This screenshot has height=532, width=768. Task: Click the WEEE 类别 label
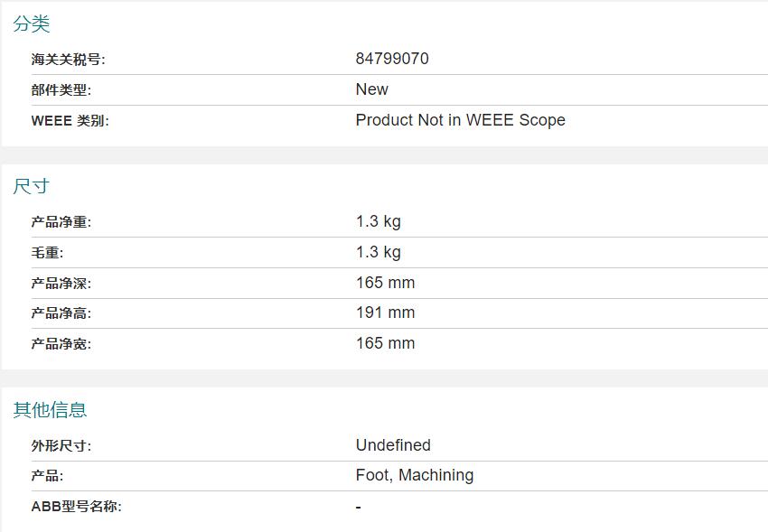pyautogui.click(x=70, y=121)
